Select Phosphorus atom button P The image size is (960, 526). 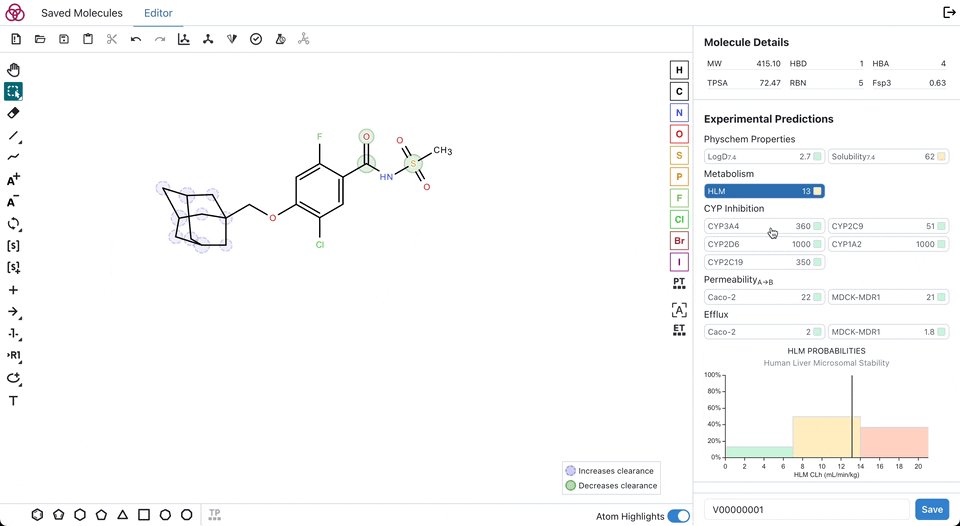coord(679,177)
